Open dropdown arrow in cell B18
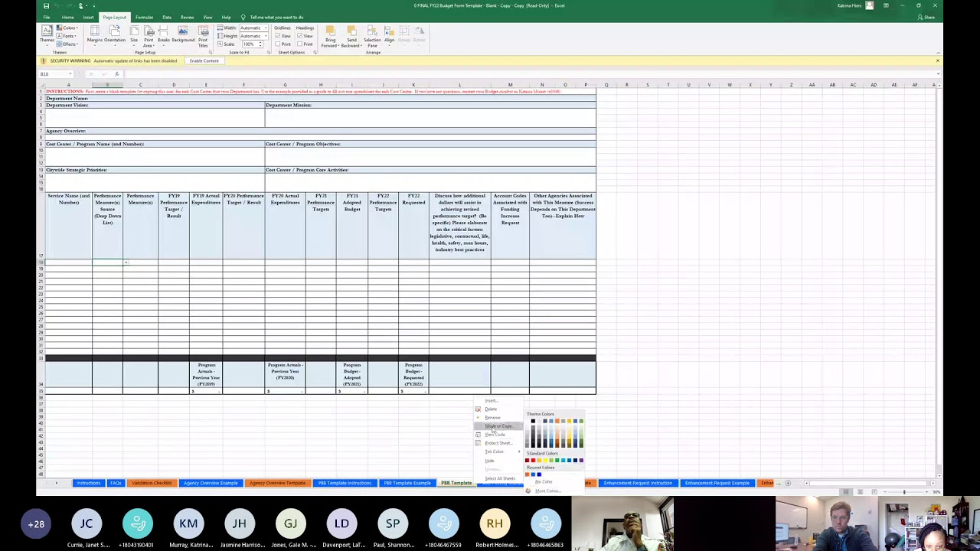The height and width of the screenshot is (551, 980). (x=126, y=262)
